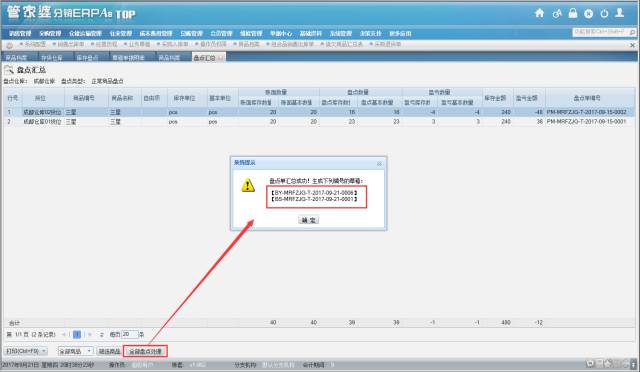Screen dimensions: 640x372
Task: Open the 决策支持 menu
Action: 370,33
